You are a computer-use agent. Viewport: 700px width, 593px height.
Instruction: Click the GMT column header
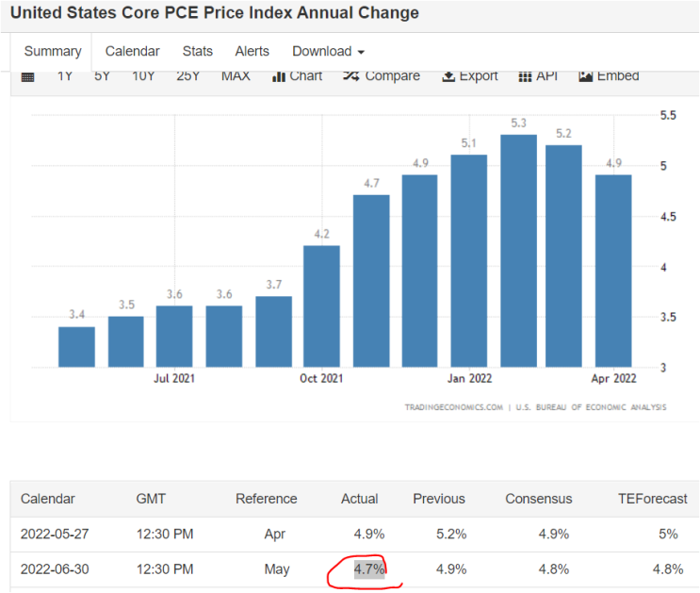pyautogui.click(x=151, y=499)
